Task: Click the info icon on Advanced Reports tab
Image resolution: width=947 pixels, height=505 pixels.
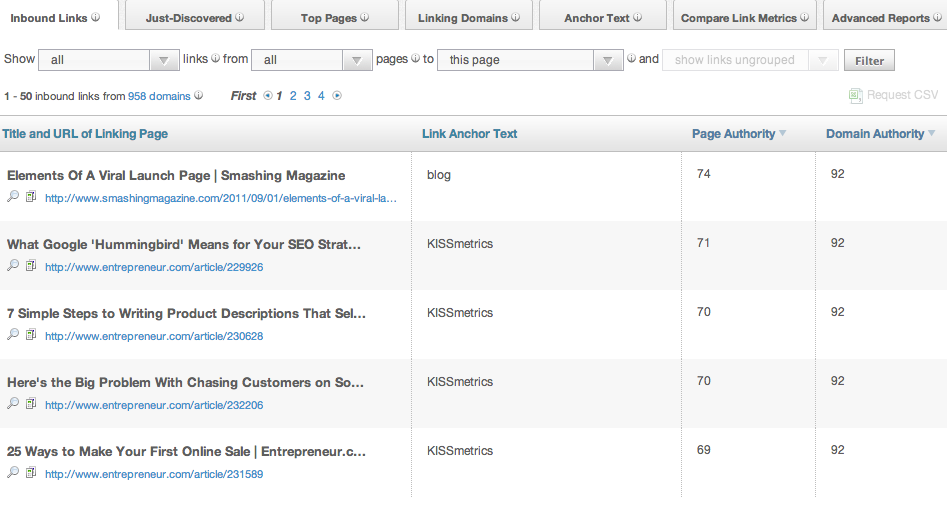Action: point(937,18)
